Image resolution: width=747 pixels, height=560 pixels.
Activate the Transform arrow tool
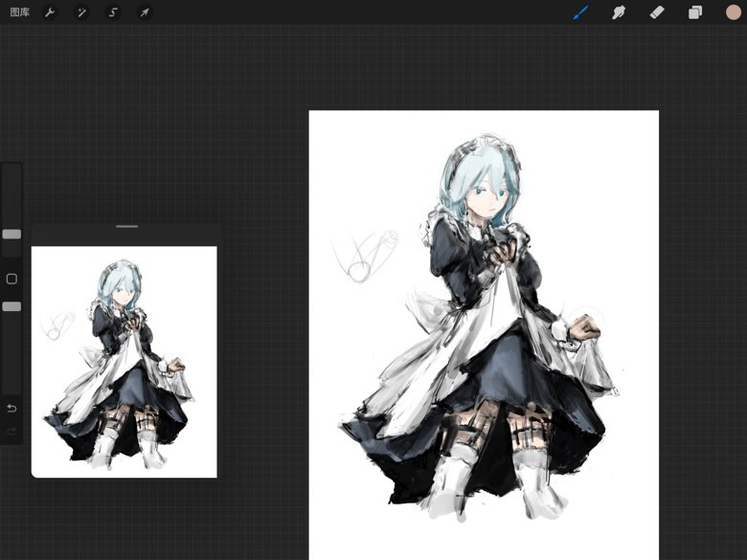tap(145, 12)
